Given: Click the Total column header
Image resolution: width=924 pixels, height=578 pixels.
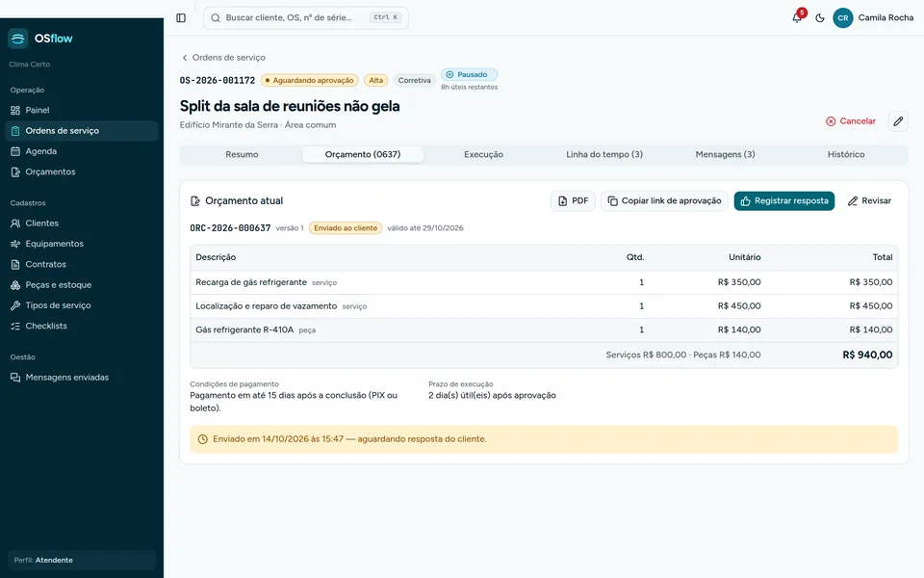Looking at the screenshot, I should click(x=883, y=257).
